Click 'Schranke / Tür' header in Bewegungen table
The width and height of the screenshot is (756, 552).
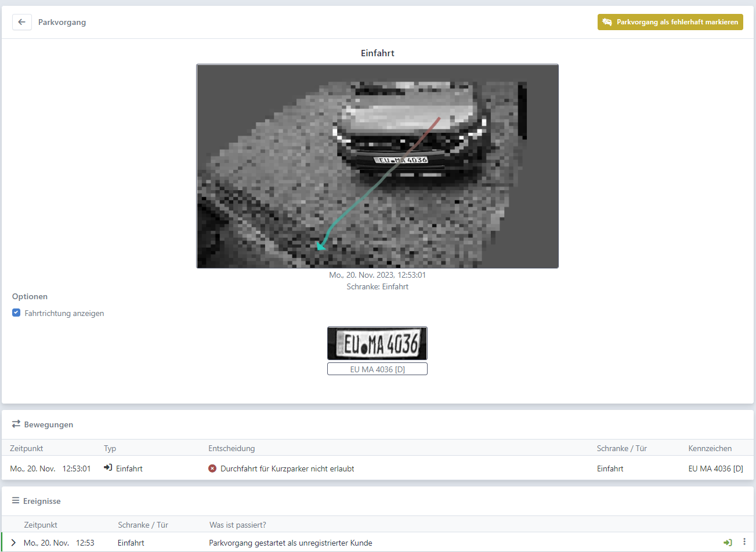tap(622, 448)
